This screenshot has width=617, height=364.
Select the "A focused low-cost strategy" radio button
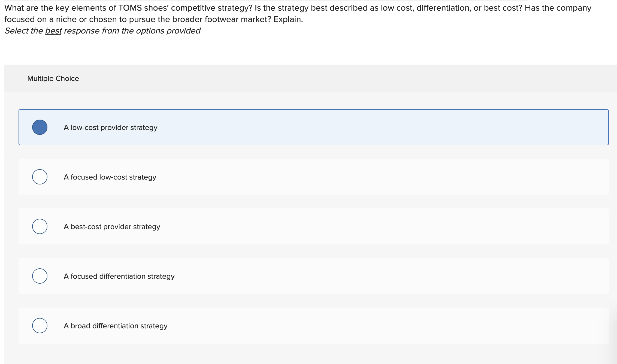point(40,177)
